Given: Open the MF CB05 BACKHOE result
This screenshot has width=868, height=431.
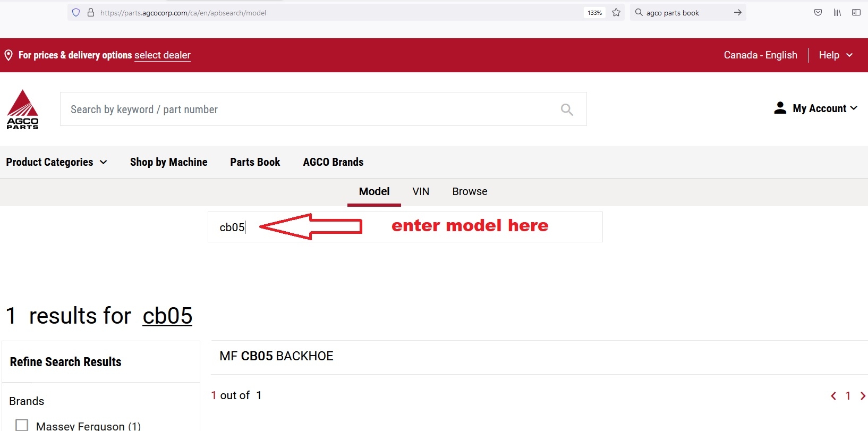Looking at the screenshot, I should pyautogui.click(x=276, y=356).
